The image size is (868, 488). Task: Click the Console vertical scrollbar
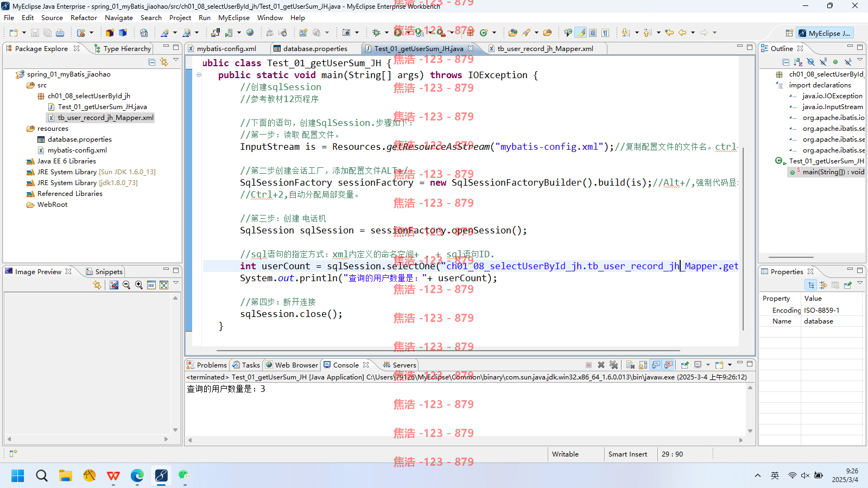point(750,410)
